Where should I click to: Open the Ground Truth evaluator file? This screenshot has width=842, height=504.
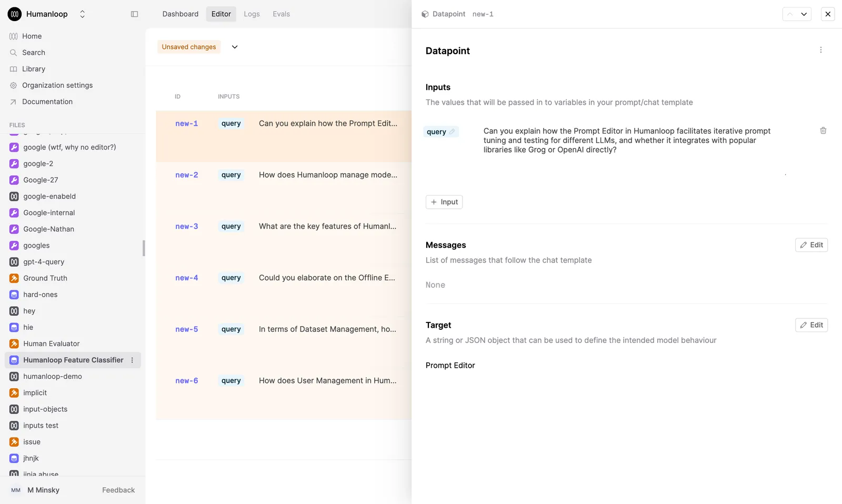coord(45,278)
